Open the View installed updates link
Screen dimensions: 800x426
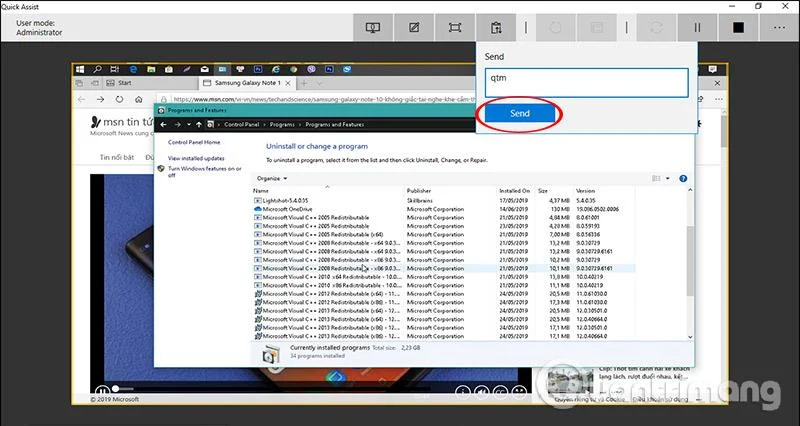coord(196,159)
